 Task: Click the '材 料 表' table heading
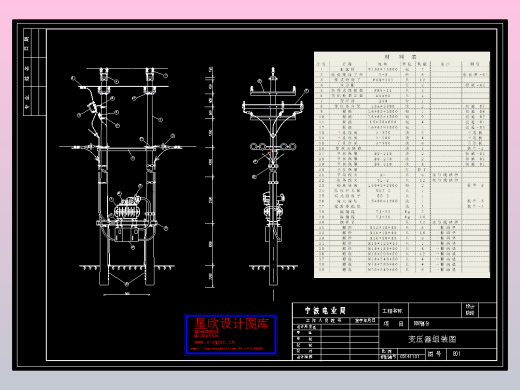(400, 57)
